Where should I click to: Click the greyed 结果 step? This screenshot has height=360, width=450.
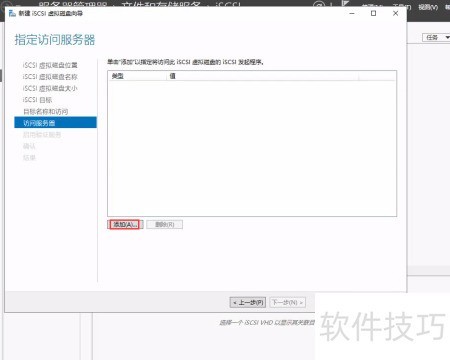(x=29, y=158)
